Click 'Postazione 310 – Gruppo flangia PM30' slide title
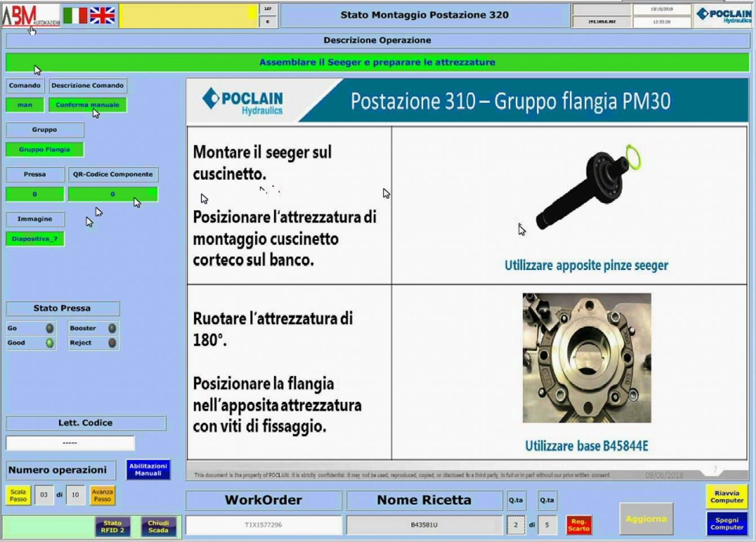The image size is (756, 542). pos(510,101)
